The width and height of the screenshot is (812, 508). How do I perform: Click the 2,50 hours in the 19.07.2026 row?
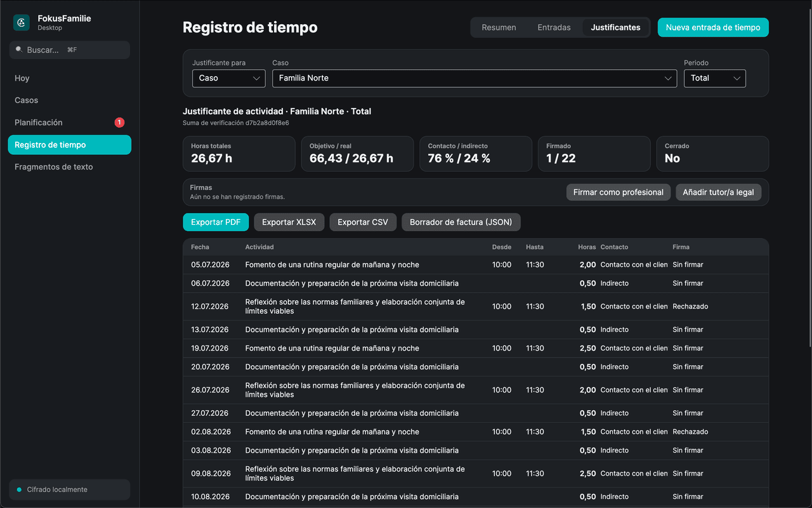click(x=587, y=348)
